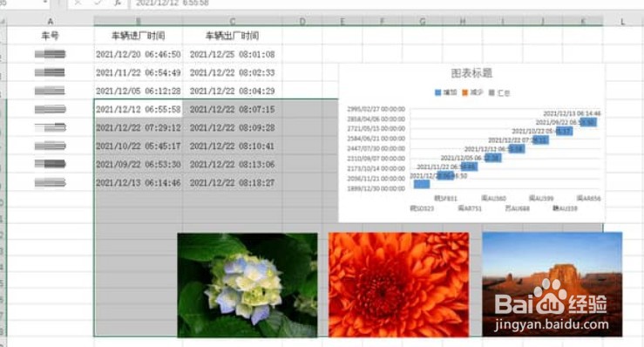Click the axis label 2995/02/27 00:00:00
The width and height of the screenshot is (644, 347).
click(x=376, y=109)
